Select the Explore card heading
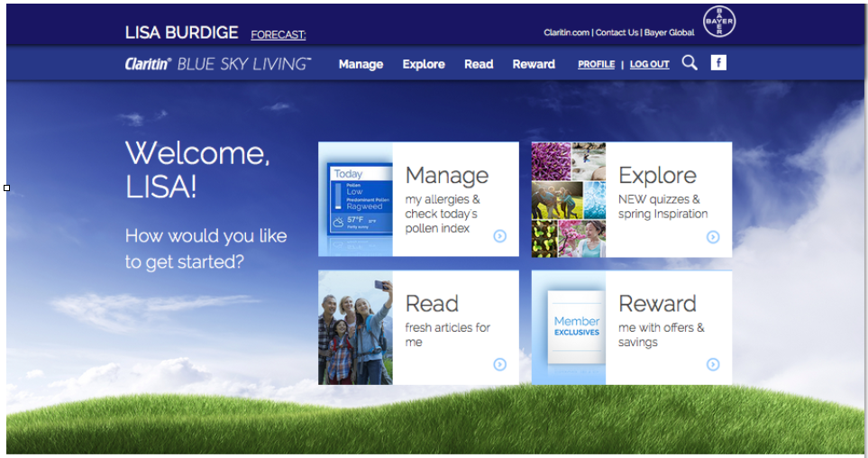This screenshot has width=868, height=458. [x=657, y=176]
